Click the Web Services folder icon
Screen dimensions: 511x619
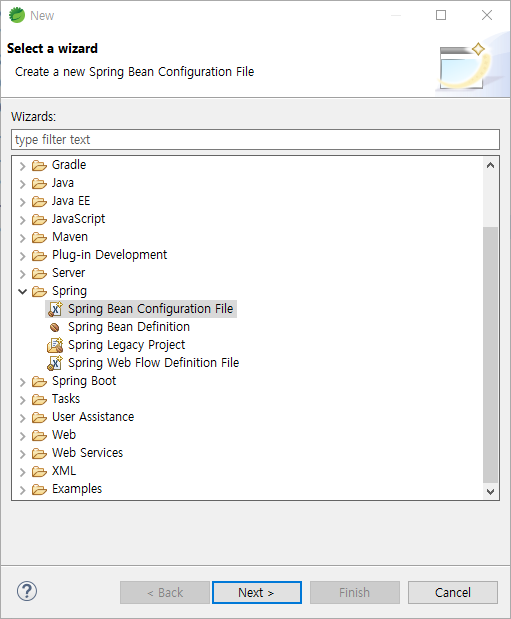pyautogui.click(x=39, y=454)
